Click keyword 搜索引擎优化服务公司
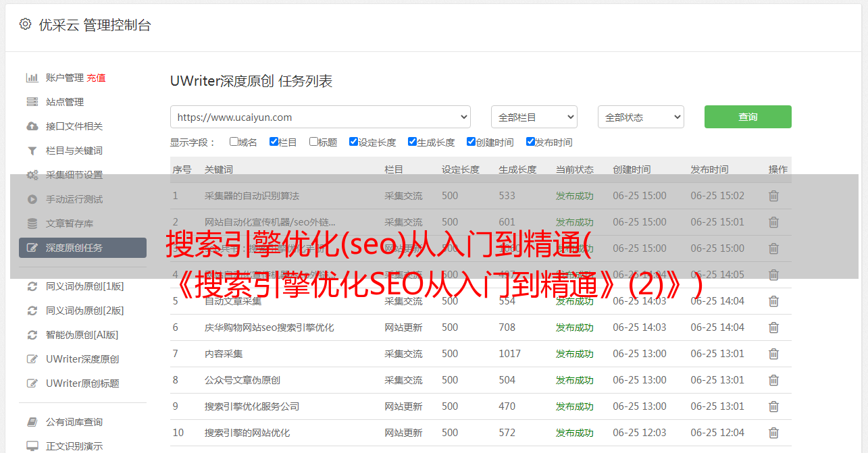This screenshot has height=453, width=868. pyautogui.click(x=252, y=406)
